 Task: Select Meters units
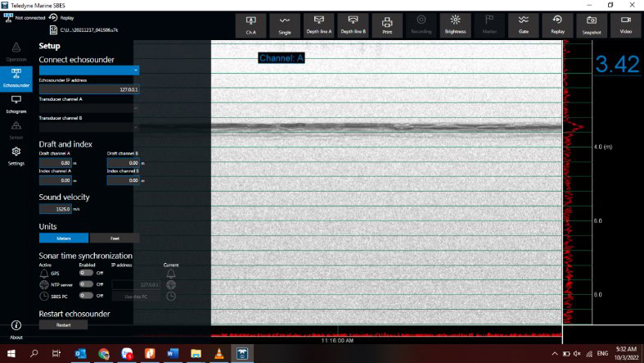(64, 238)
